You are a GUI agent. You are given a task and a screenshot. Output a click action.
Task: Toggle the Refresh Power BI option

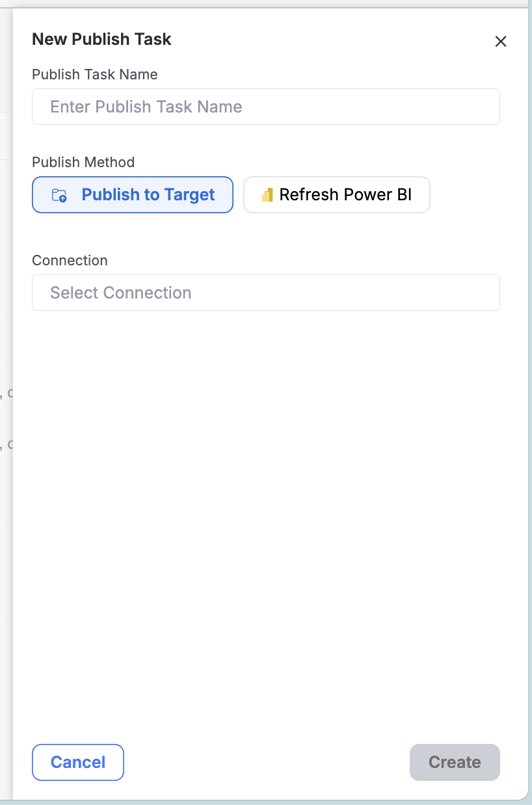pos(337,194)
